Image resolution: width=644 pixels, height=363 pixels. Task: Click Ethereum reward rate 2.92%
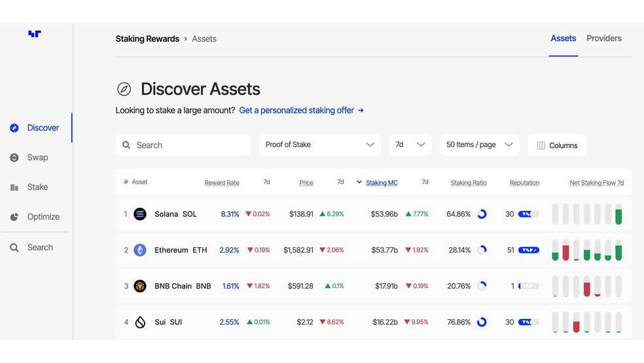(229, 250)
